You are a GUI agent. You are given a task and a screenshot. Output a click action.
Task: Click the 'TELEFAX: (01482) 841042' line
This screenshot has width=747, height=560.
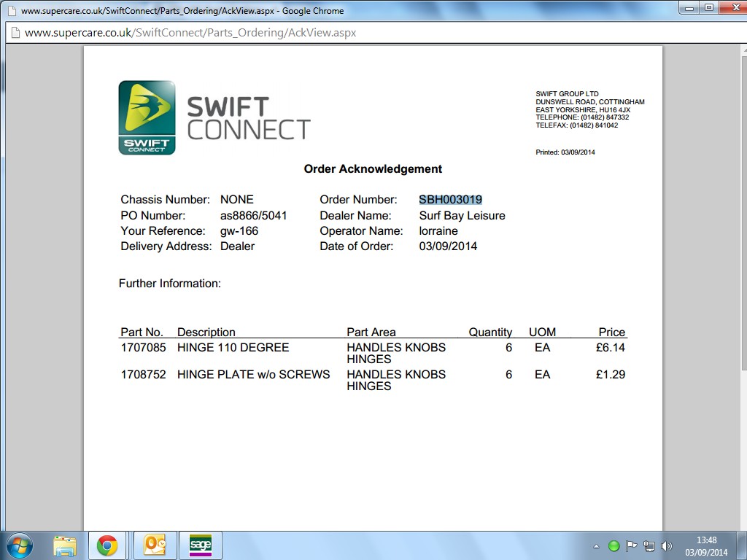click(x=576, y=125)
